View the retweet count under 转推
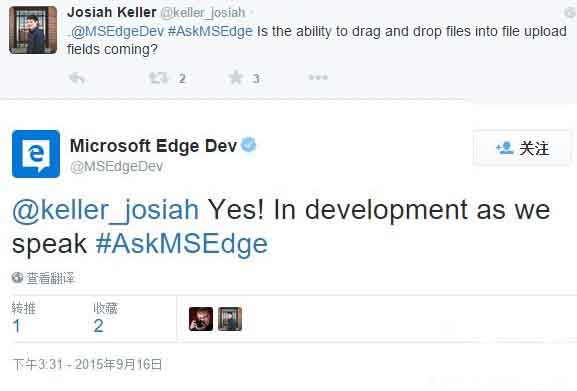The width and height of the screenshot is (577, 391). coord(17,326)
